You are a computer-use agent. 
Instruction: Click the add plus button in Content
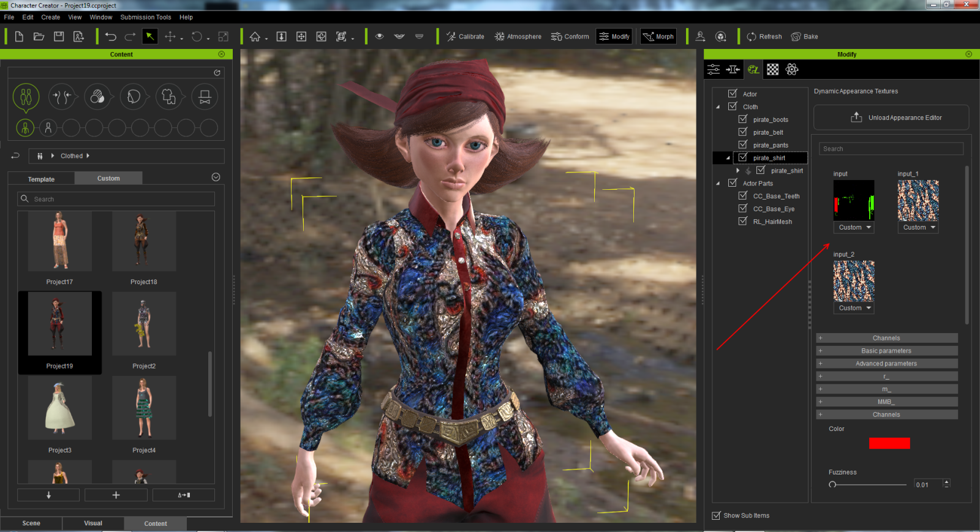click(116, 495)
